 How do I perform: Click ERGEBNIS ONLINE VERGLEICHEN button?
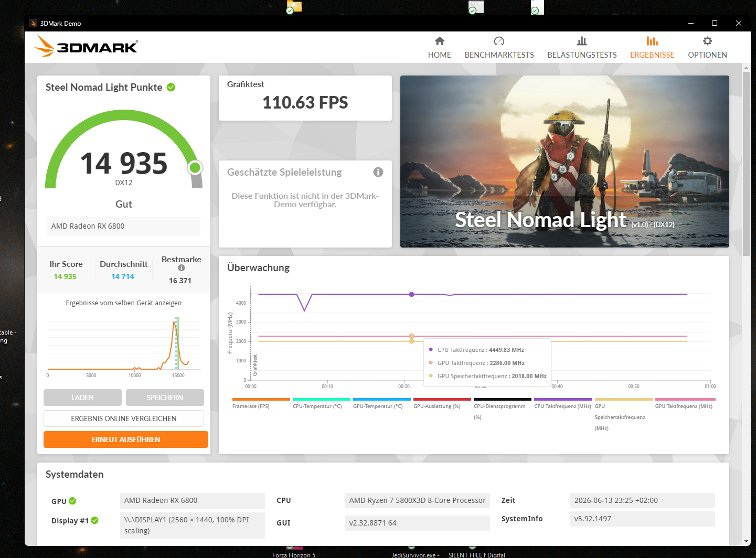(x=124, y=418)
